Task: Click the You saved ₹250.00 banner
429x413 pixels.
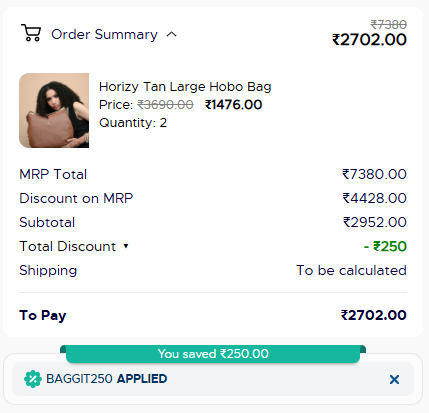Action: pyautogui.click(x=213, y=354)
